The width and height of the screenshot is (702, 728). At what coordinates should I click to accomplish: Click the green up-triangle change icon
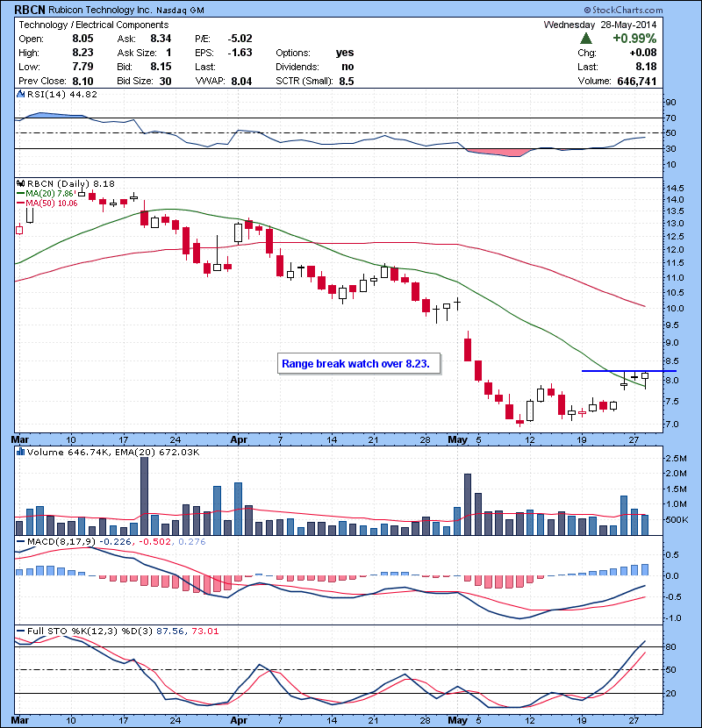(x=586, y=39)
